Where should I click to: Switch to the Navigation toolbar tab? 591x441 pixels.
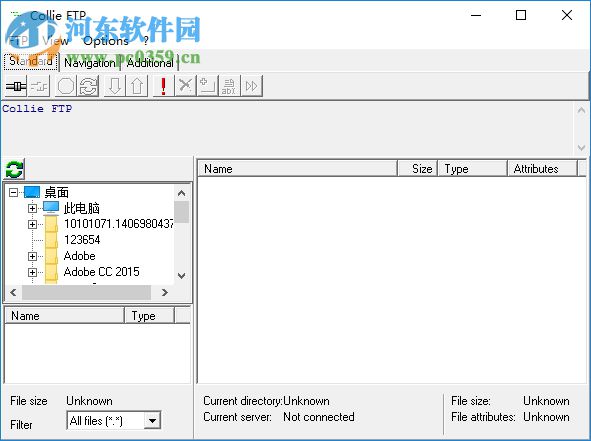(90, 63)
